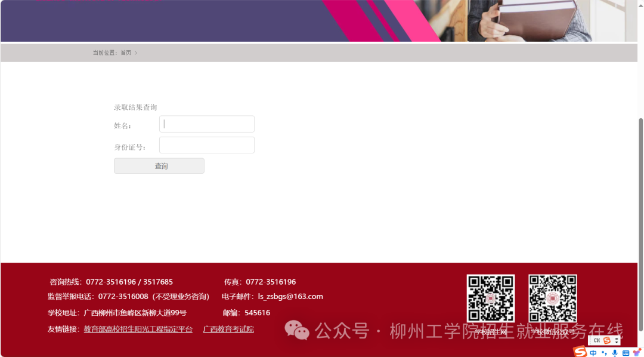The image size is (644, 357).
Task: Open the 广西教育考试院 link
Action: (228, 329)
